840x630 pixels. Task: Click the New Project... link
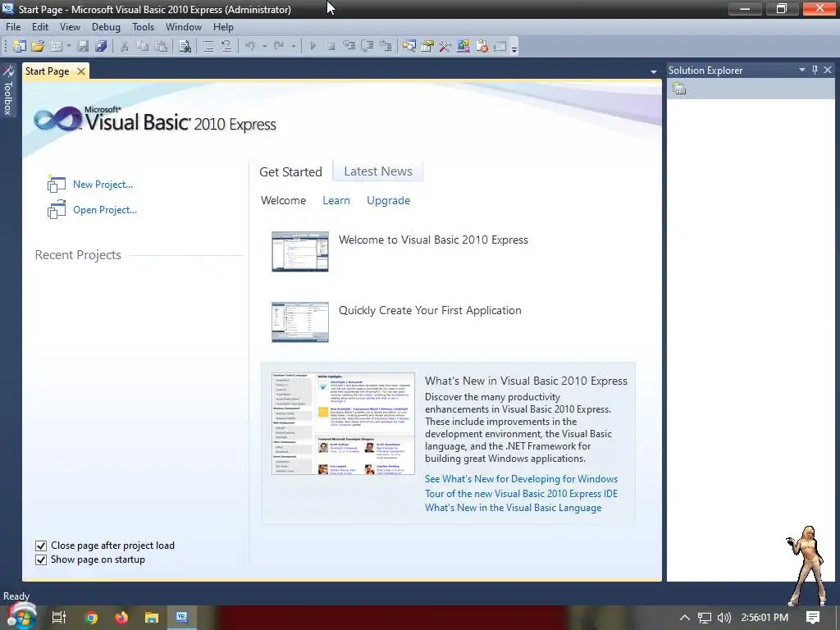click(103, 185)
